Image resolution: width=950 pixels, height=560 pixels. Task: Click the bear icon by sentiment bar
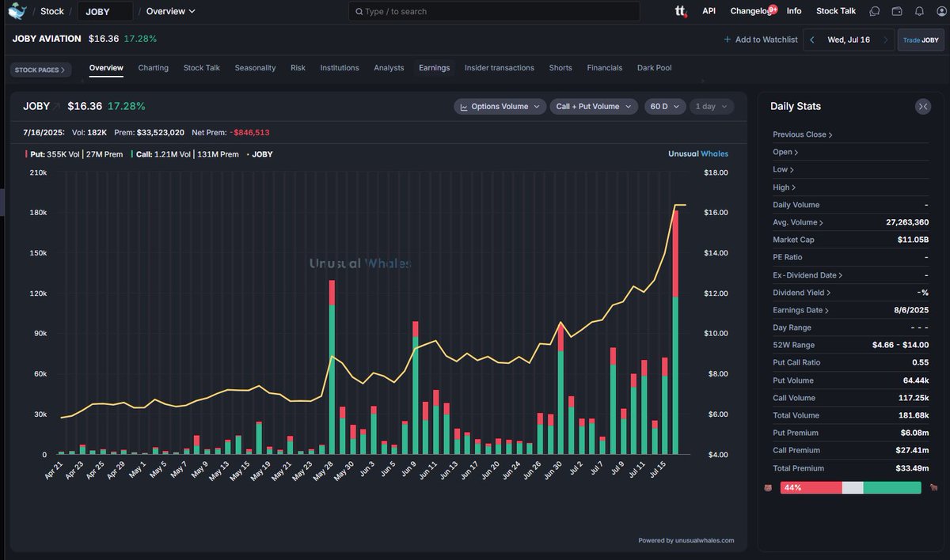coord(767,488)
